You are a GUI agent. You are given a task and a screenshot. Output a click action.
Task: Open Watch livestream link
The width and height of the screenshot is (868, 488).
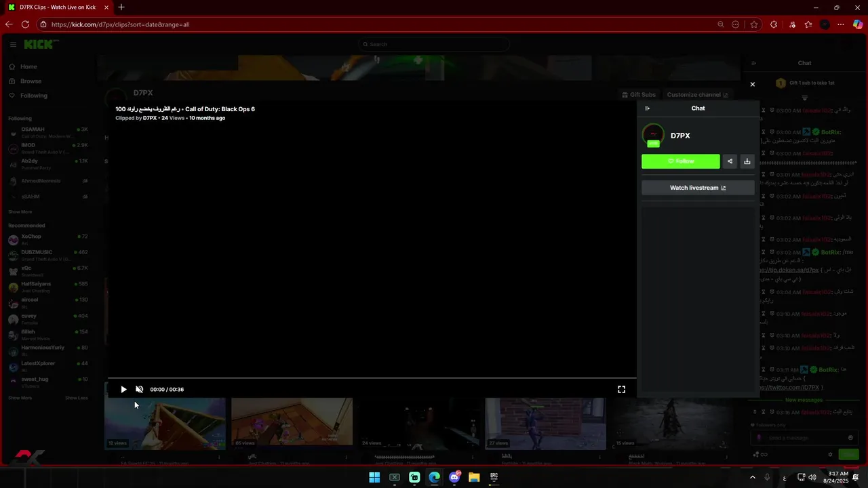click(x=698, y=188)
